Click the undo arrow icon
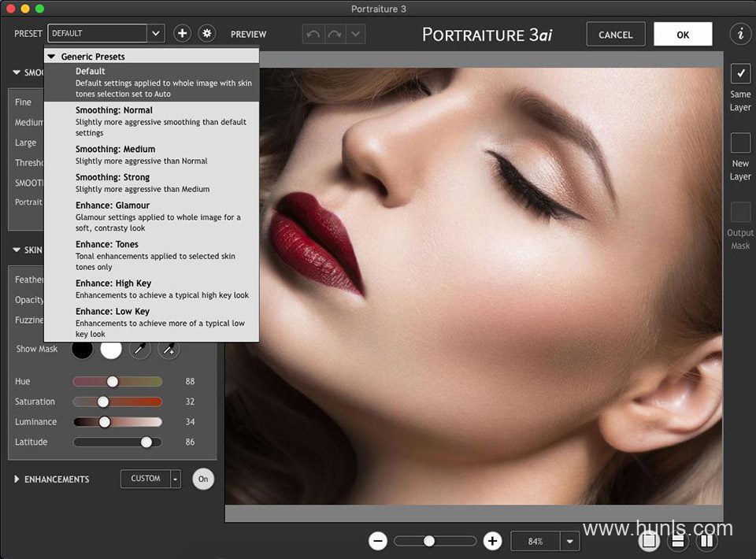Screen dimensions: 756x559 [313, 34]
